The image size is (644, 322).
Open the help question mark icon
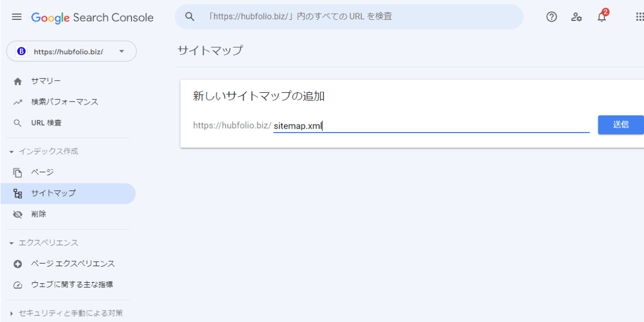pyautogui.click(x=552, y=17)
